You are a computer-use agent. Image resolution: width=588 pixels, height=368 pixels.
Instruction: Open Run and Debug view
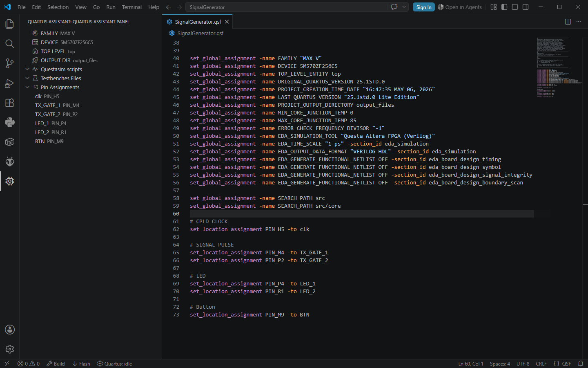[10, 83]
